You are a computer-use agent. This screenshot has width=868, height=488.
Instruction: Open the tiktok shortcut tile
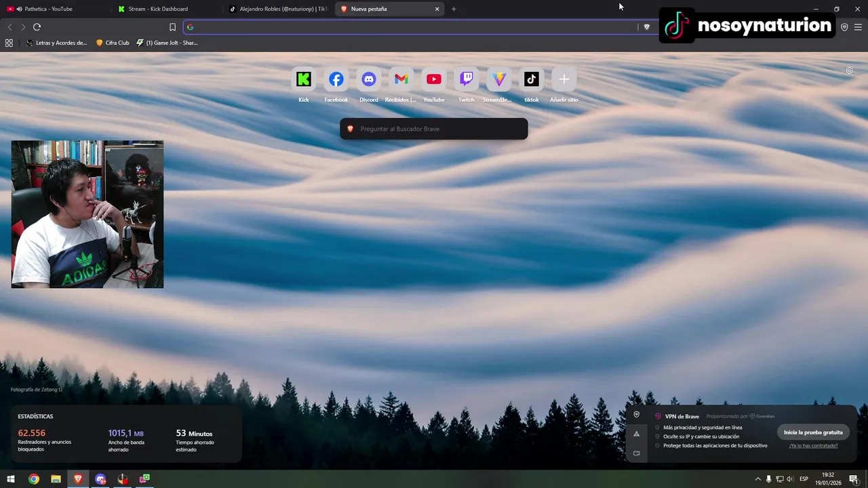coord(532,79)
